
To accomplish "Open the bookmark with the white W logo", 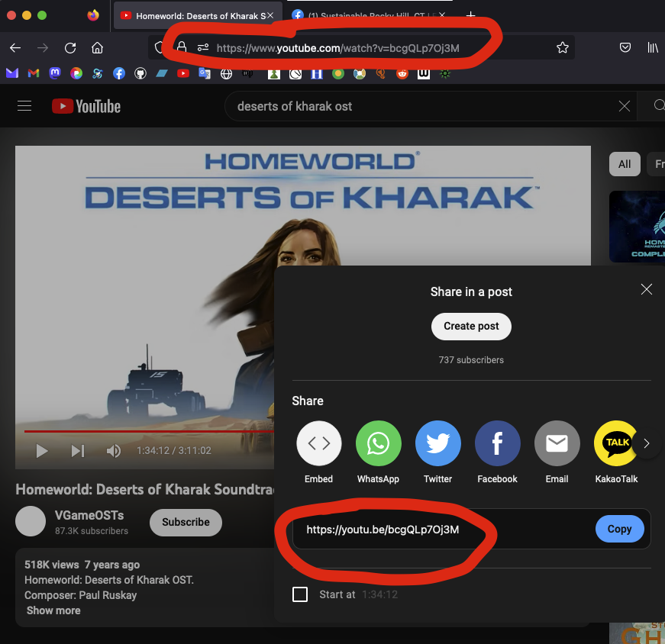I will pos(423,74).
